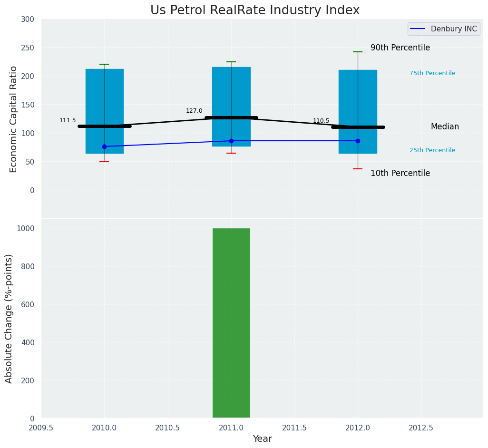Image resolution: width=488 pixels, height=448 pixels.
Task: Click the Year x-axis label
Action: pos(262,438)
